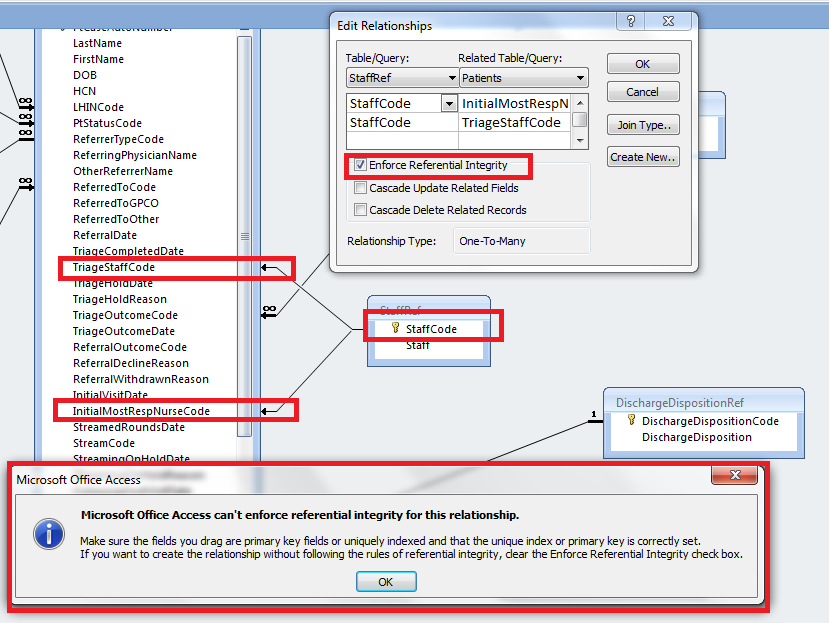The image size is (829, 623).
Task: Select the DischargeDisposition field
Action: click(x=696, y=437)
